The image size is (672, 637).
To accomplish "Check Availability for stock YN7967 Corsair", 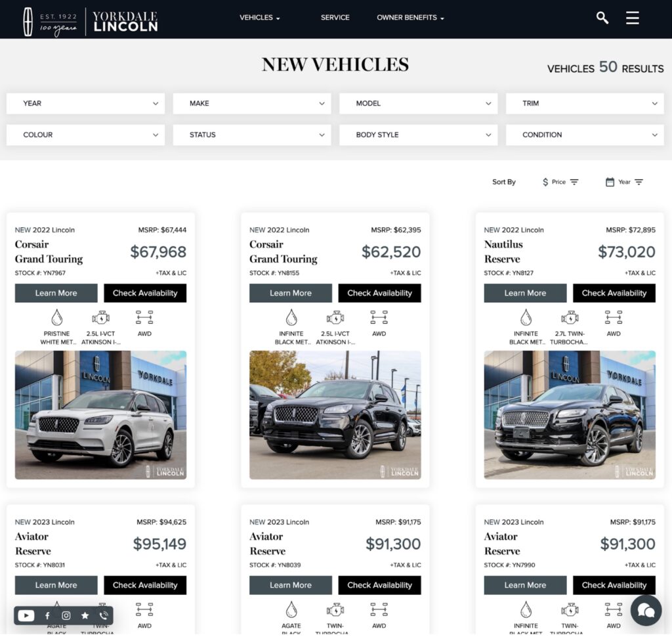I will tap(145, 293).
